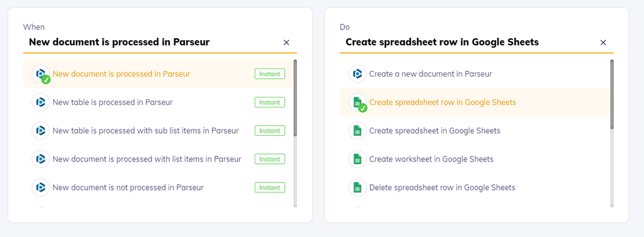This screenshot has height=237, width=644.
Task: Click Google Sheets icon beside 'Create worksheet'
Action: pyautogui.click(x=357, y=159)
